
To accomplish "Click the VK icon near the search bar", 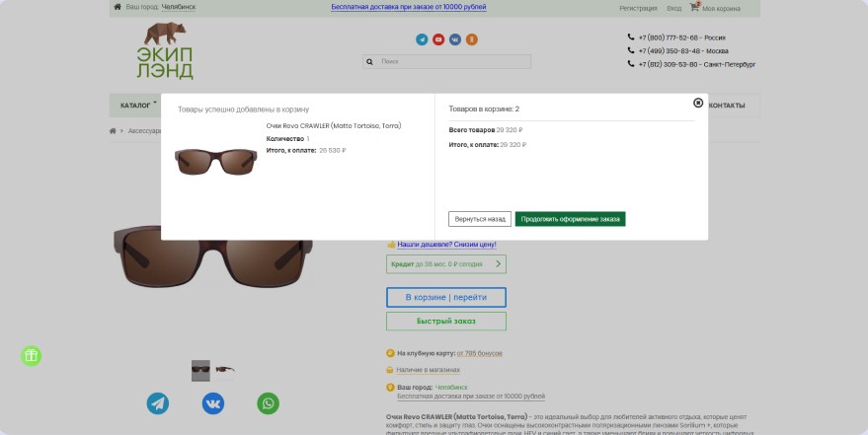I will coord(455,39).
